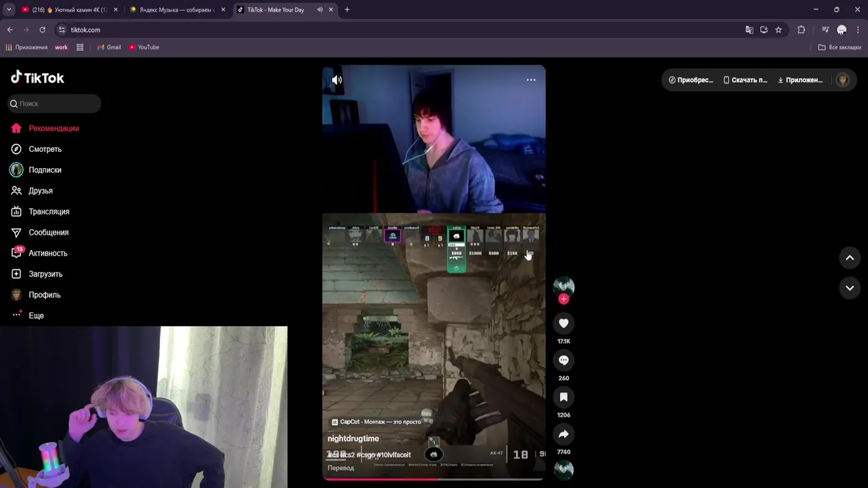Switch to Уютный камин 4K YouTube tab

(69, 9)
